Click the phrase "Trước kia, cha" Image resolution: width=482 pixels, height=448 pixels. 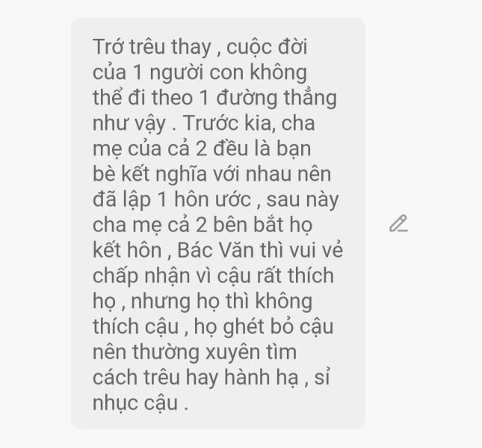(x=249, y=123)
